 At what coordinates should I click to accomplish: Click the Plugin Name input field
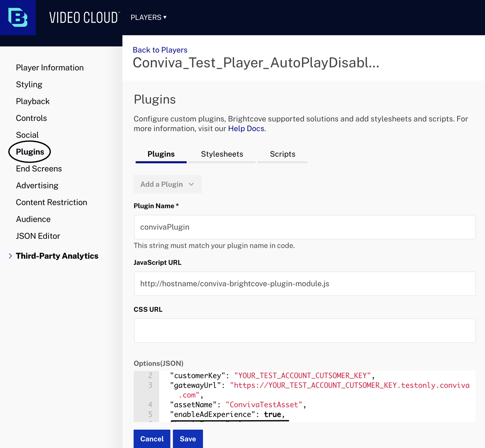click(305, 227)
